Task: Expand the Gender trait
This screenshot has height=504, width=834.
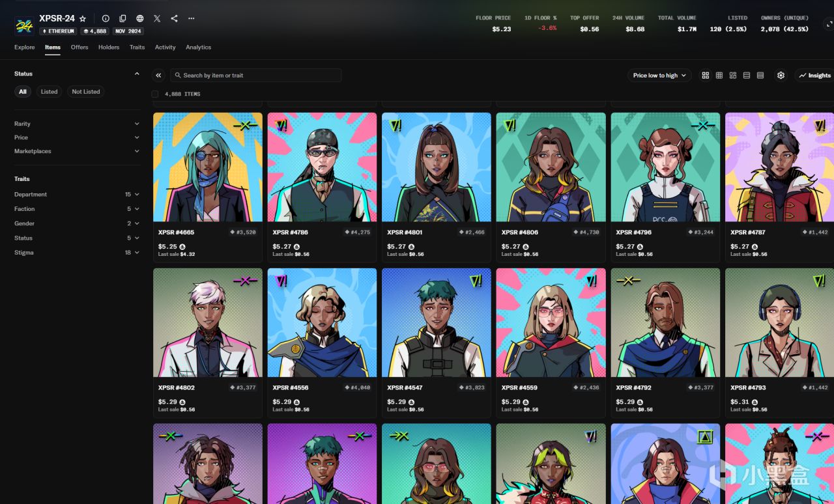Action: [77, 223]
